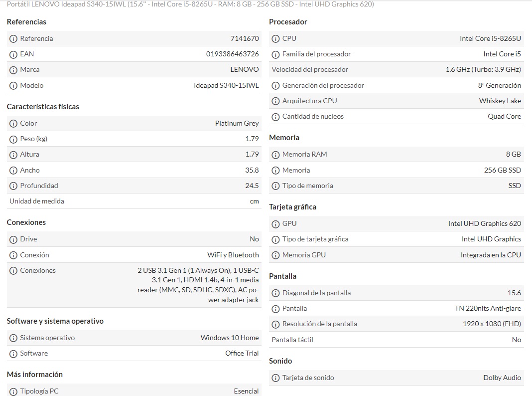Viewport: 532px width, 396px height.
Task: Click the info icon next to Color
Action: [13, 124]
